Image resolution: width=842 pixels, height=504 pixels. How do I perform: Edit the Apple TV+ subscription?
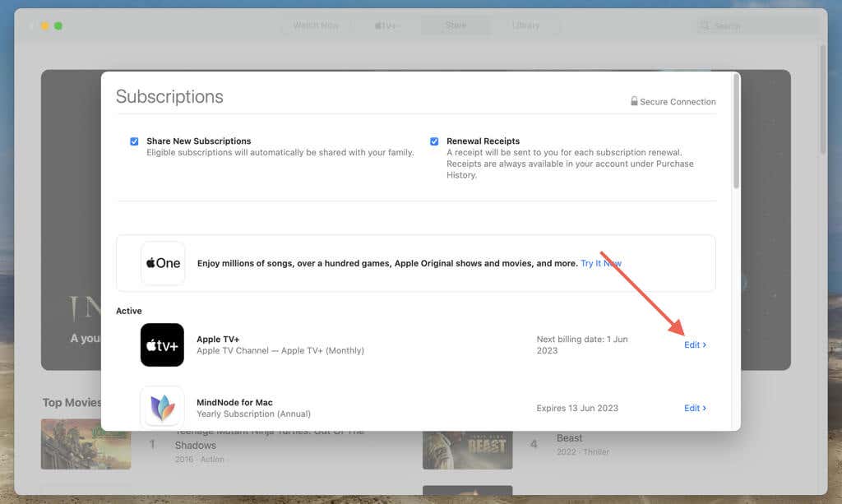(692, 344)
